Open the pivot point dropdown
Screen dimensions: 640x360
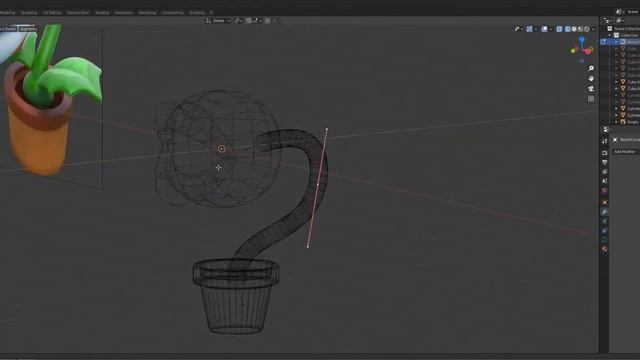(238, 20)
